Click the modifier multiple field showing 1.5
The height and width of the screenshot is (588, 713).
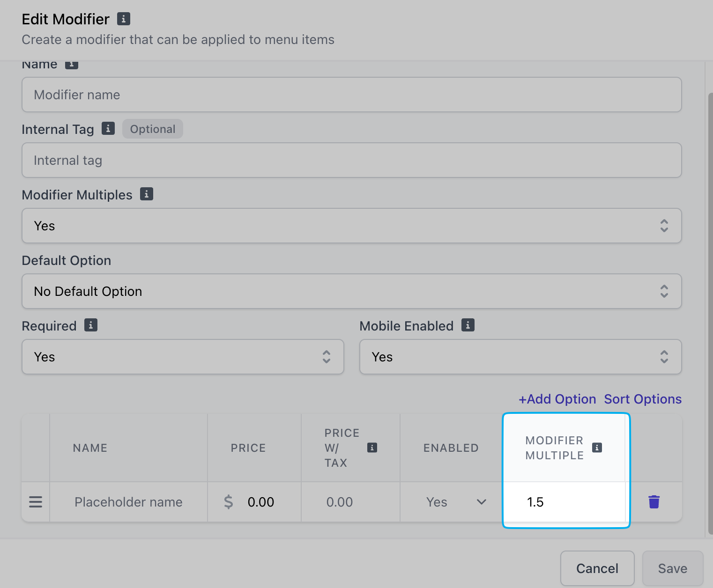pyautogui.click(x=564, y=502)
